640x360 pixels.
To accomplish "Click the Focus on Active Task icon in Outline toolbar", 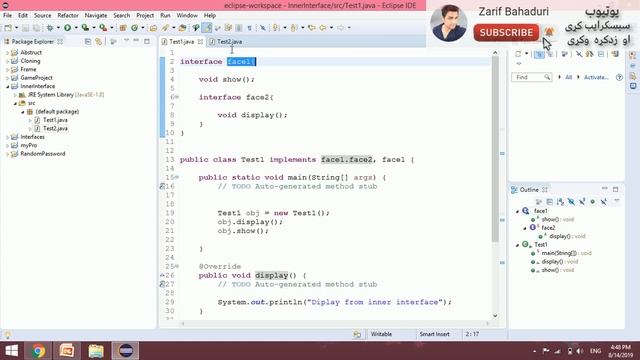I will pyautogui.click(x=539, y=202).
